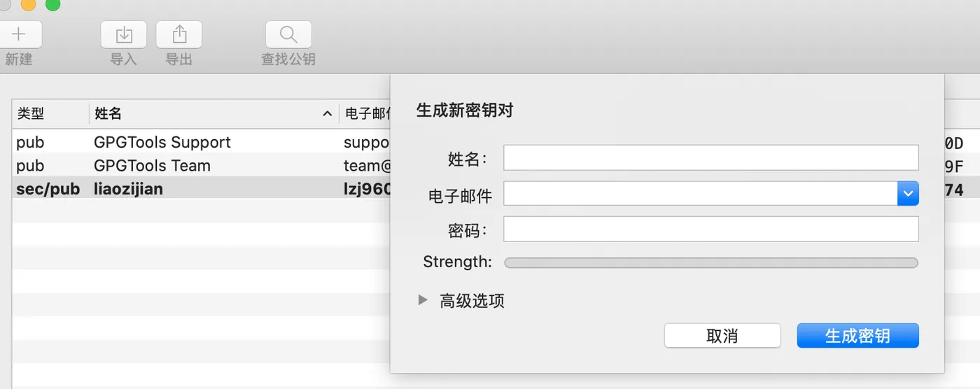This screenshot has height=389, width=980.
Task: Click the 生成密钥 button
Action: (857, 336)
